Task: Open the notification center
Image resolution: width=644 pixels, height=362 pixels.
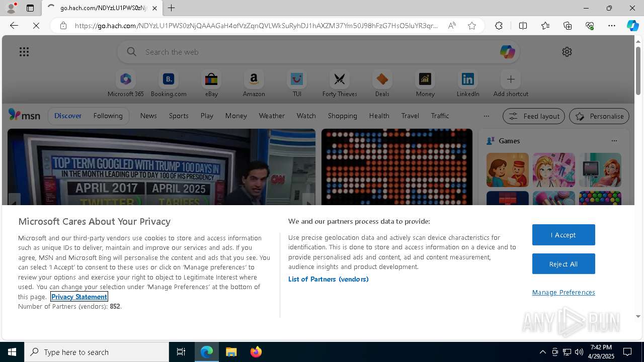Action: tap(627, 352)
